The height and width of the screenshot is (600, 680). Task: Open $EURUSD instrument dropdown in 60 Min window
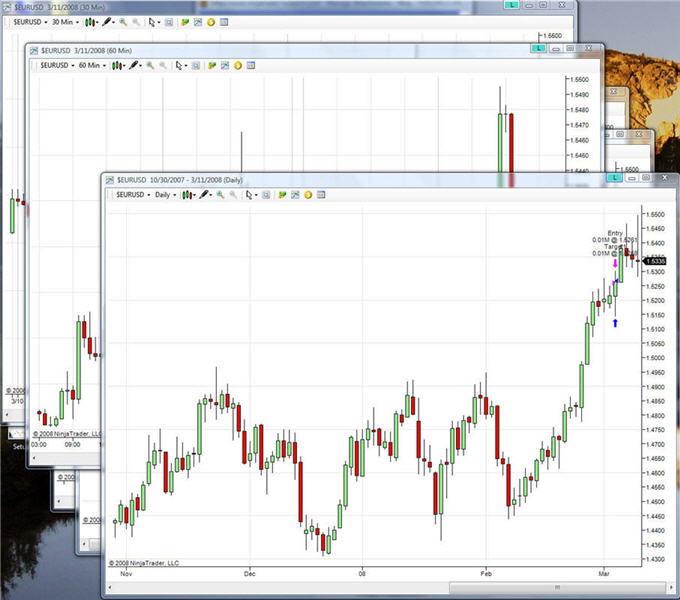click(57, 65)
